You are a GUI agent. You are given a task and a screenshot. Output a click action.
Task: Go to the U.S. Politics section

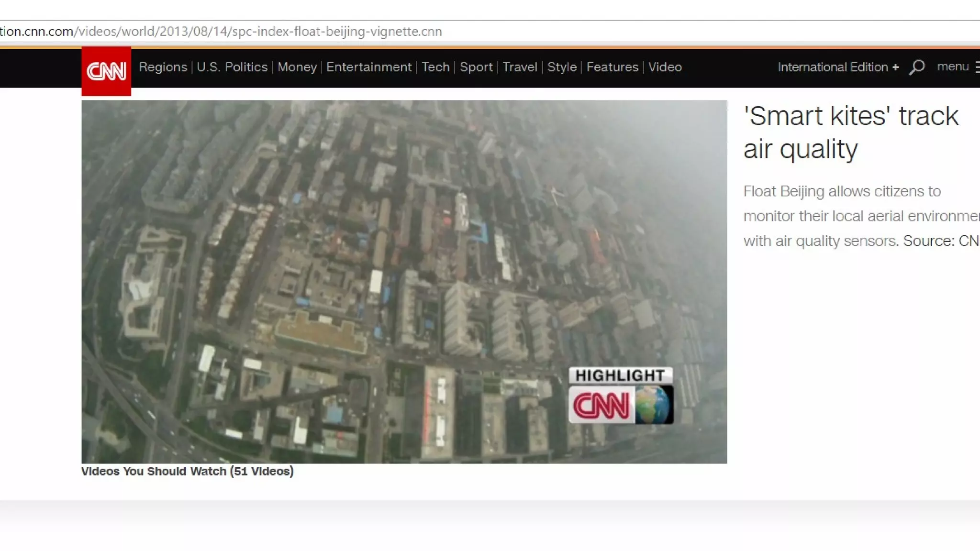coord(232,67)
